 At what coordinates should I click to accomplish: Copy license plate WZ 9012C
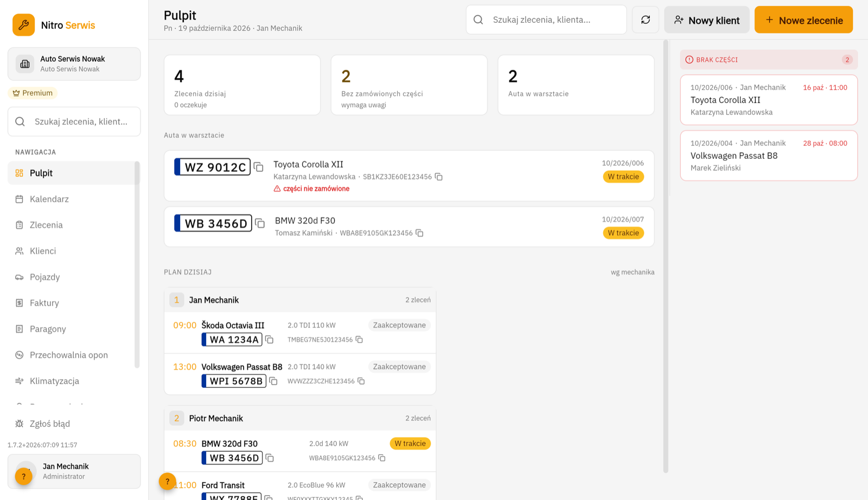coord(259,167)
